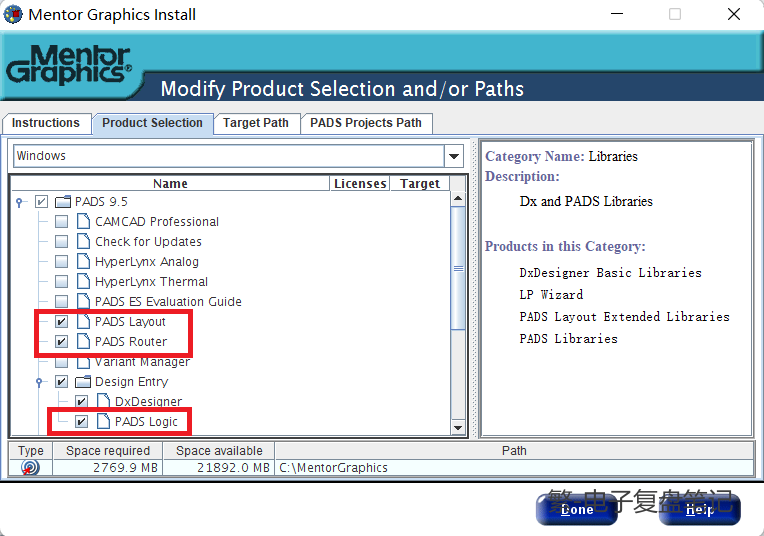Click the Done button
764x536 pixels.
577,509
